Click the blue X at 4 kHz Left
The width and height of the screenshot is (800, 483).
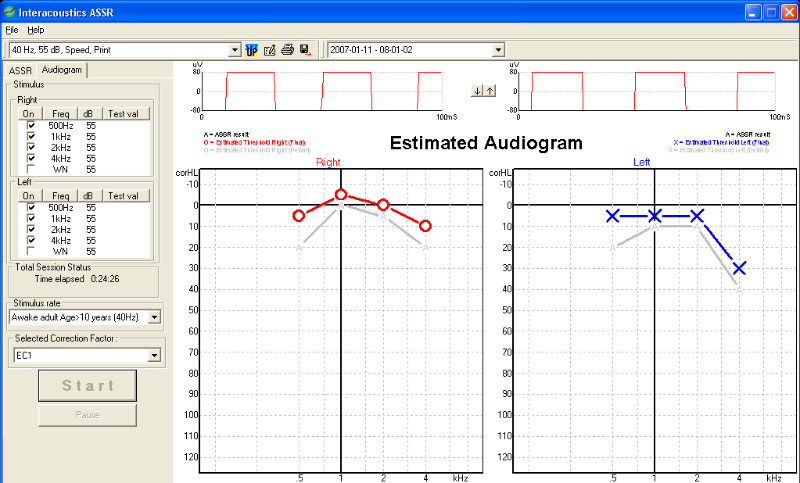[x=739, y=268]
